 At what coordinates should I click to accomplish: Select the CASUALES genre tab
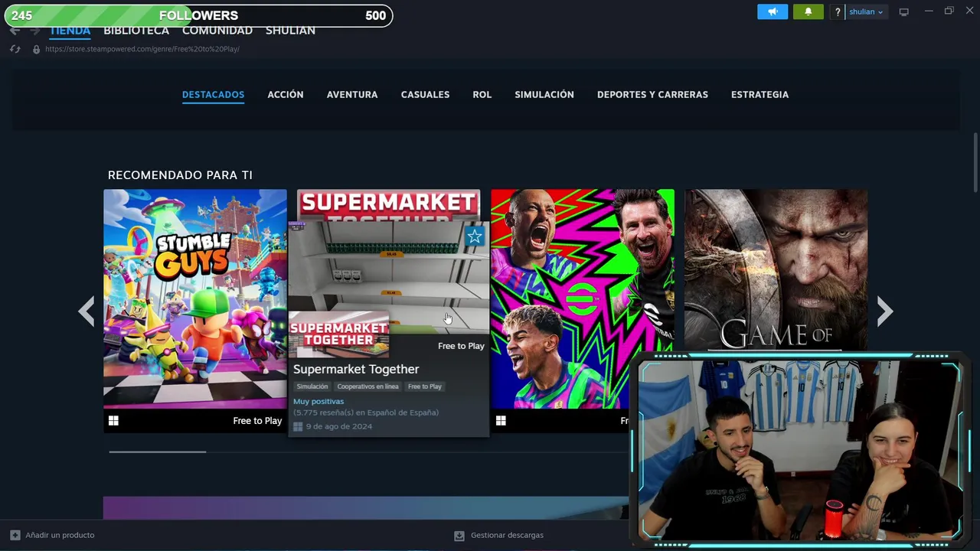pos(425,94)
